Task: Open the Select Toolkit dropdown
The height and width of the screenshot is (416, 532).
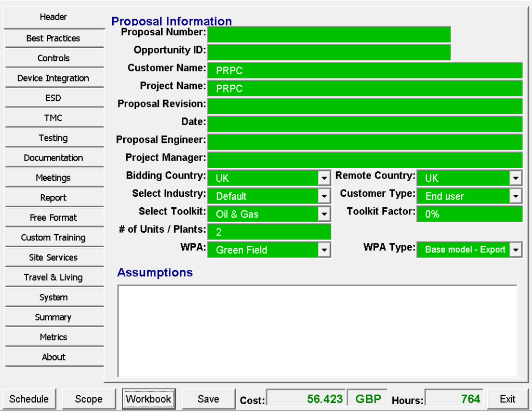Action: [x=324, y=214]
